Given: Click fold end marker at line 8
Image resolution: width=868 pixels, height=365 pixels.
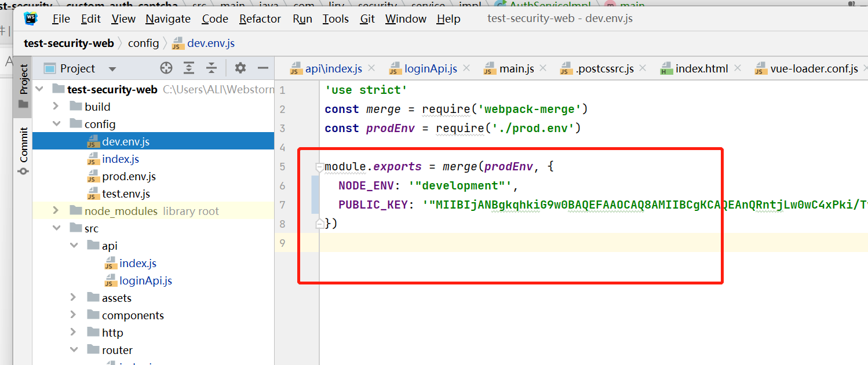Looking at the screenshot, I should (x=319, y=224).
